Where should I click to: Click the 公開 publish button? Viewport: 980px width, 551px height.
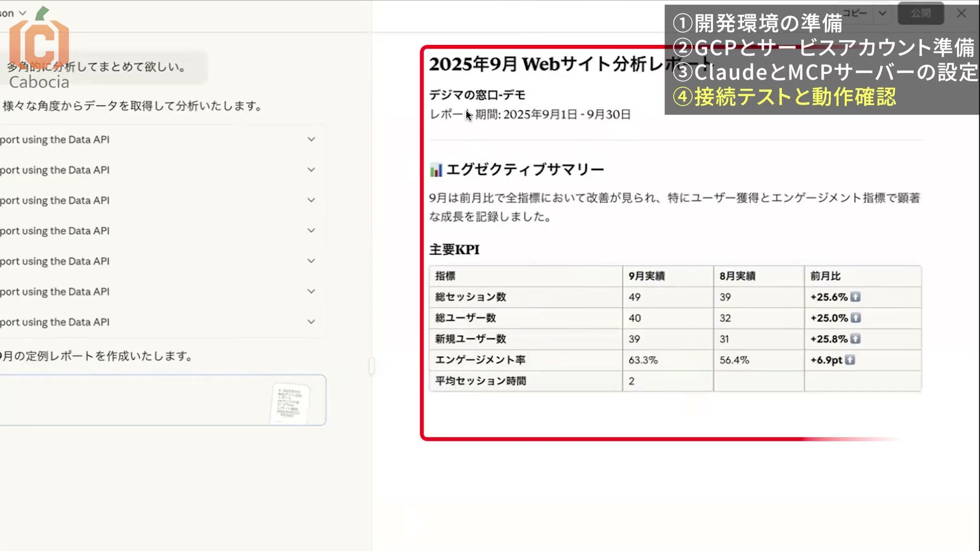point(921,13)
